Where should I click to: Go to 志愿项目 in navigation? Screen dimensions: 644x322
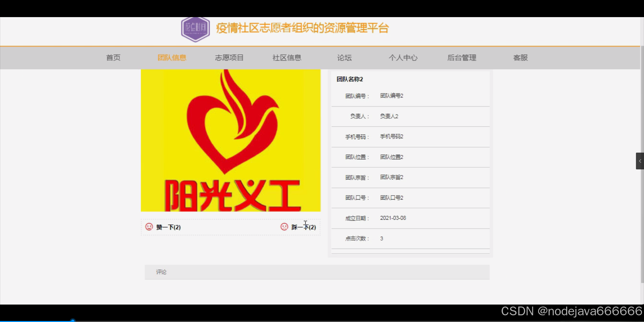pos(229,58)
